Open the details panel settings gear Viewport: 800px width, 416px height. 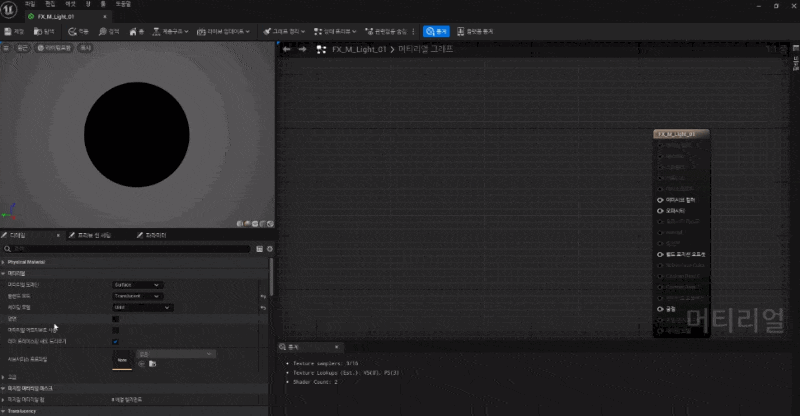click(x=269, y=248)
